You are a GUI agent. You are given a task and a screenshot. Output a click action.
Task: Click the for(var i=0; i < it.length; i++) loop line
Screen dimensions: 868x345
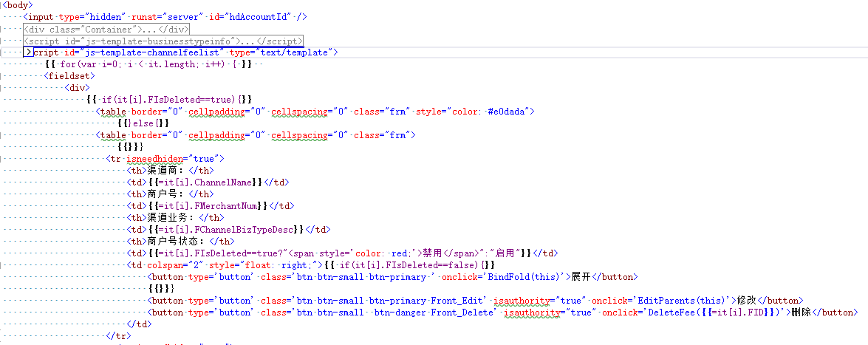pos(149,64)
